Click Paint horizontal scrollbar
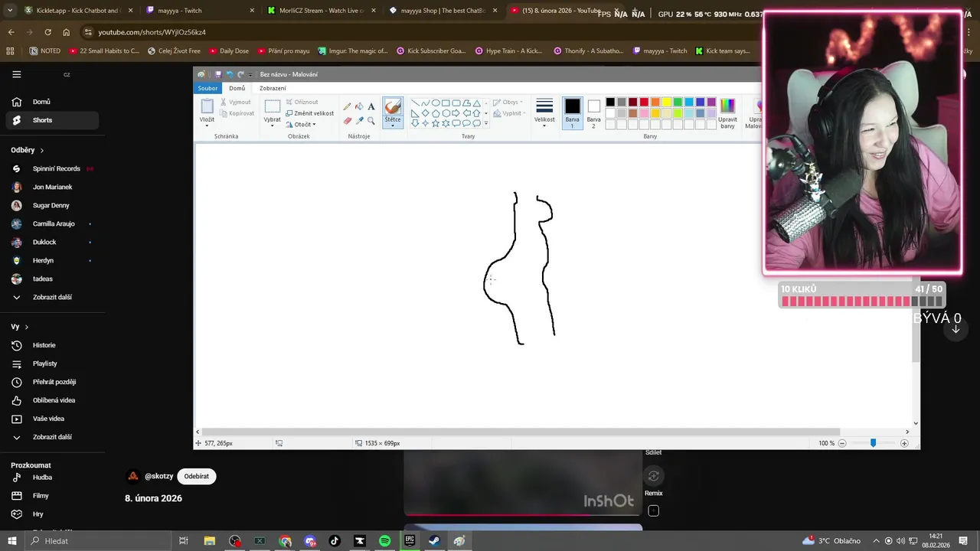Image resolution: width=980 pixels, height=551 pixels. 521,432
